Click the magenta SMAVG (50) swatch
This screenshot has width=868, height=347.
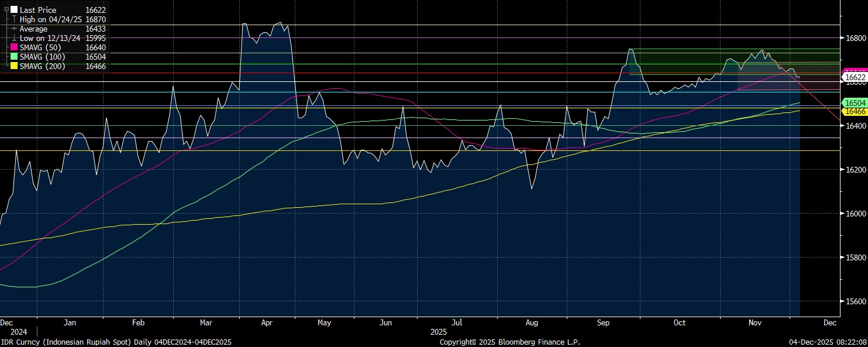coord(14,47)
